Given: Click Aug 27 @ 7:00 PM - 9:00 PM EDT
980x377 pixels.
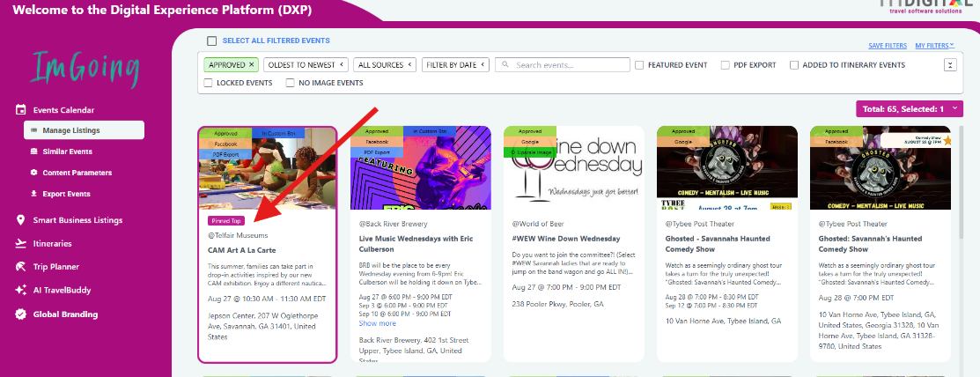Looking at the screenshot, I should tap(566, 288).
